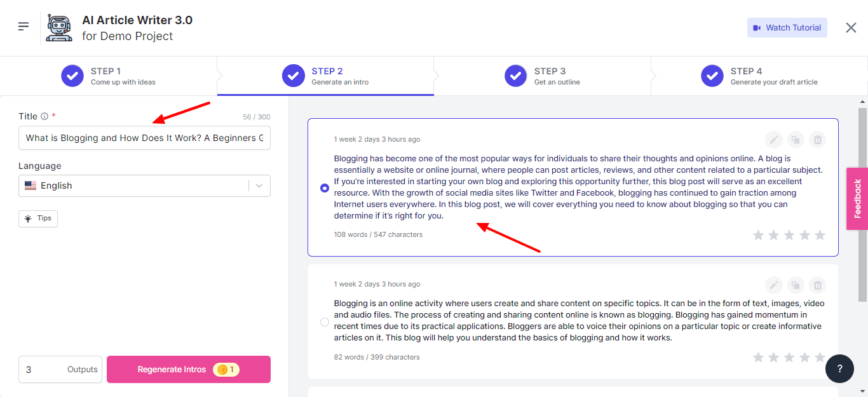Copy the second intro text
The image size is (868, 397).
796,285
